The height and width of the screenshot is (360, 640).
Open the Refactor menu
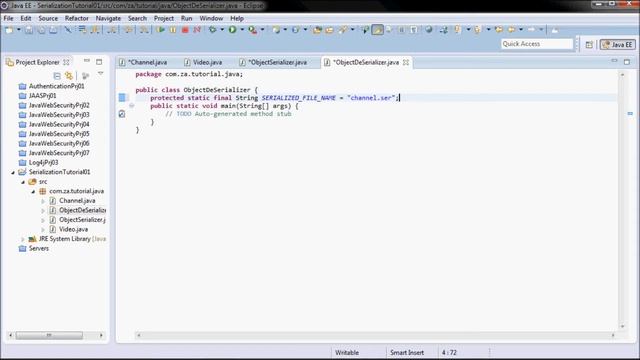click(77, 18)
